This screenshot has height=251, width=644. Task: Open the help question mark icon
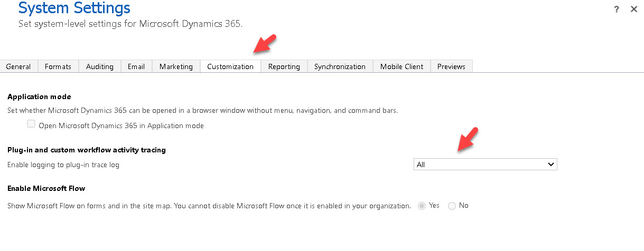click(x=617, y=9)
